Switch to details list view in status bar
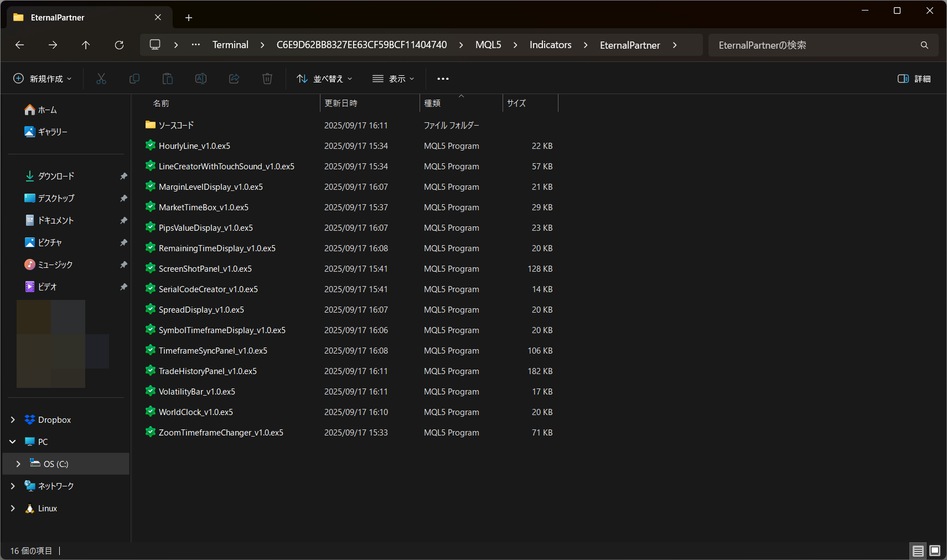This screenshot has width=947, height=560. click(x=918, y=551)
